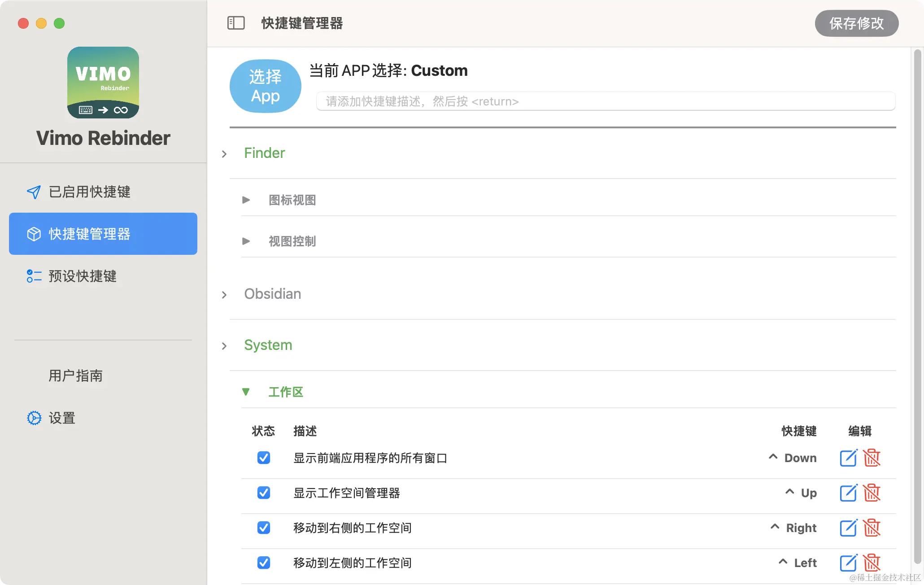
Task: Switch to 预设快捷键 in the sidebar
Action: pyautogui.click(x=82, y=276)
